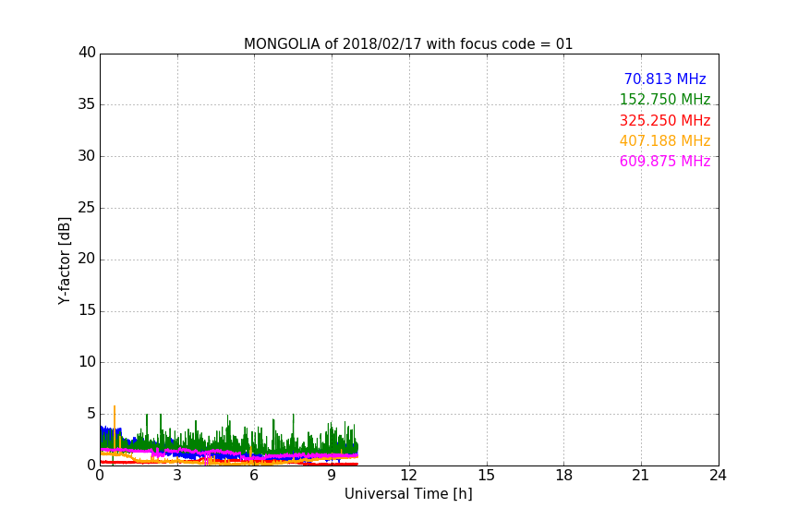Select the red 325.250 MHz legend label
Viewport: 798px width, 532px height.
(x=665, y=120)
